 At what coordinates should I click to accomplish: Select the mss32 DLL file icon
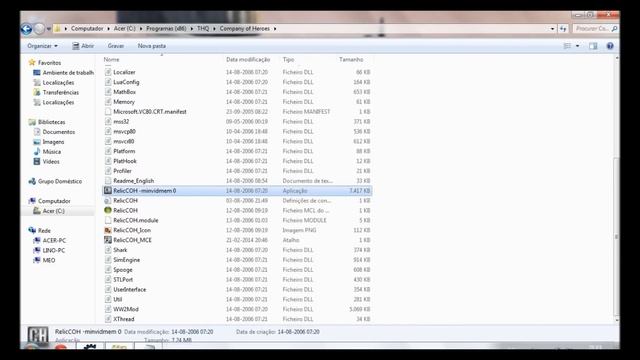(x=108, y=122)
